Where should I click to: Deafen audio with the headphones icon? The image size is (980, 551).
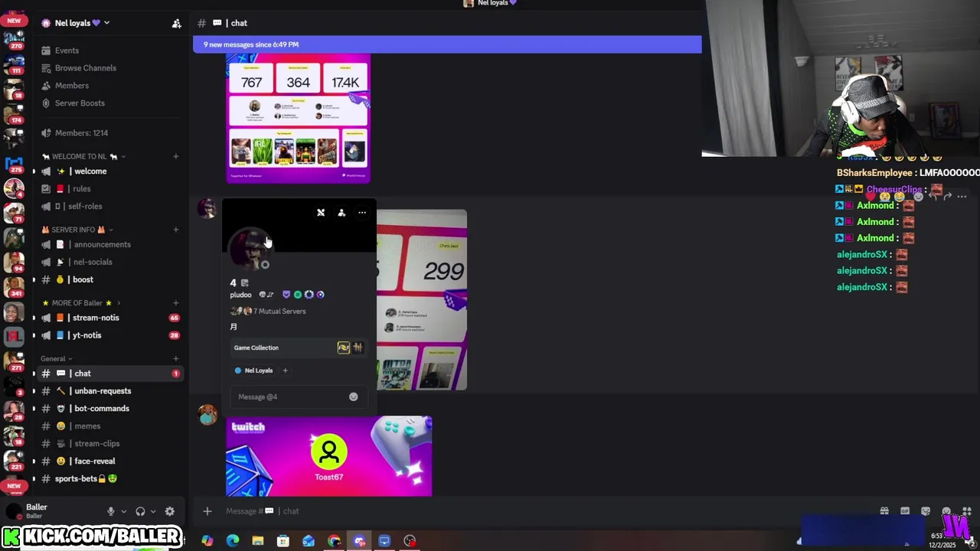(140, 511)
